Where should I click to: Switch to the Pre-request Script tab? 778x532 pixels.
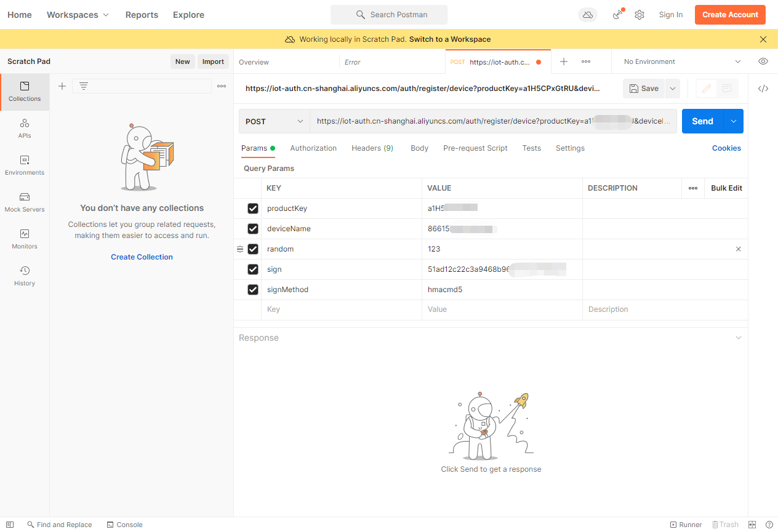[475, 148]
